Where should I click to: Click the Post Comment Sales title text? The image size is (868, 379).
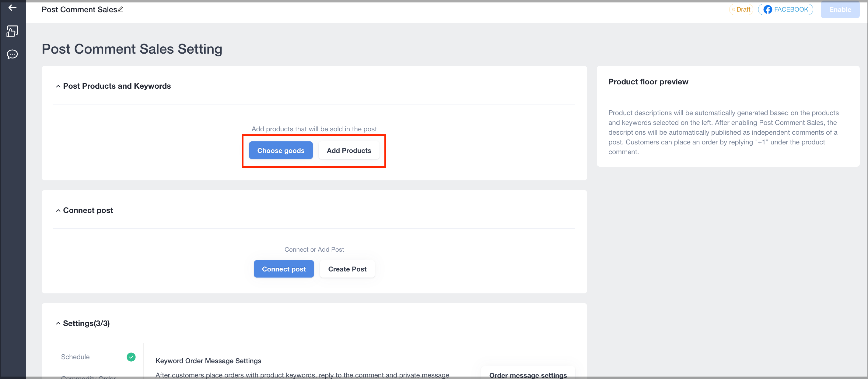[x=79, y=9]
